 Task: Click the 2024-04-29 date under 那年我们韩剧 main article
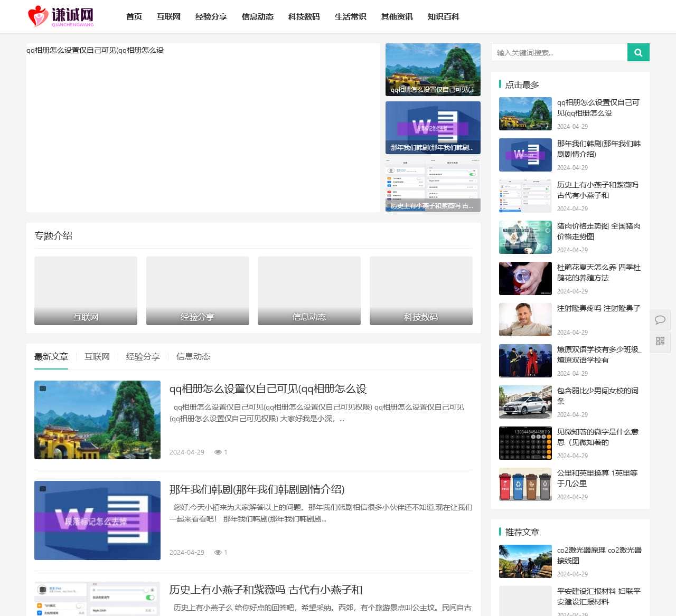tap(186, 552)
